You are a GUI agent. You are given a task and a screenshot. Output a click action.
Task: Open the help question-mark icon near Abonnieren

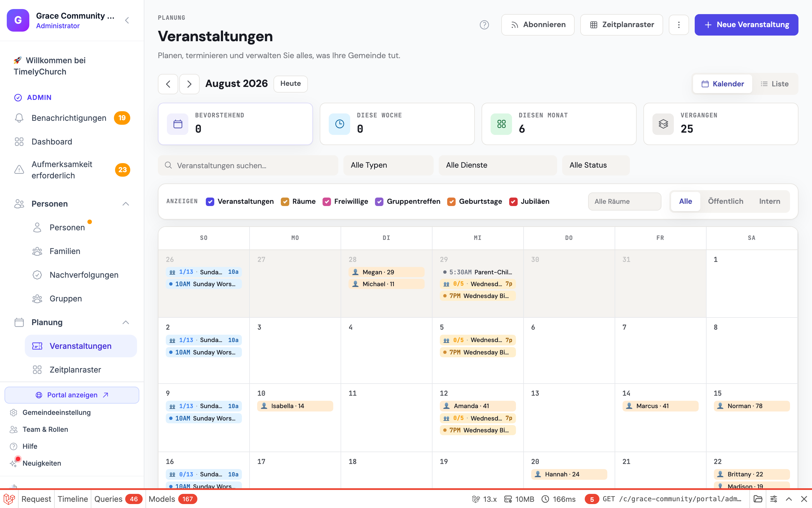point(484,25)
